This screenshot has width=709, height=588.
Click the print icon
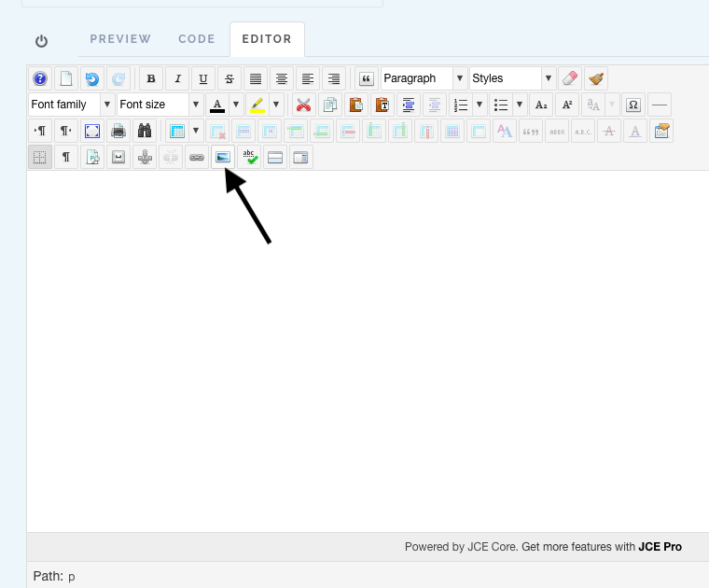[x=118, y=131]
